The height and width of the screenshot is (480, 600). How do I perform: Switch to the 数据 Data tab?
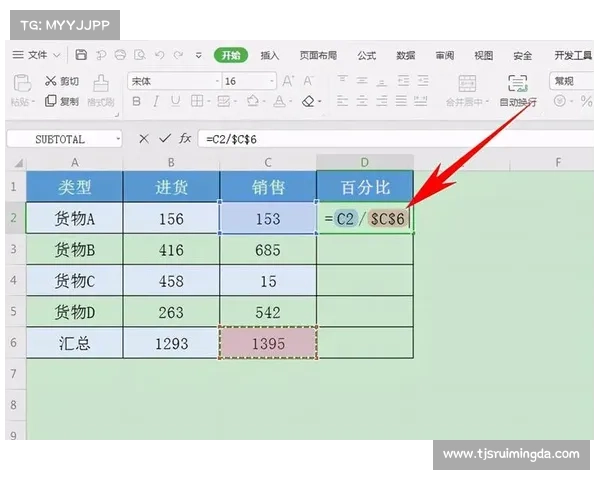click(406, 56)
